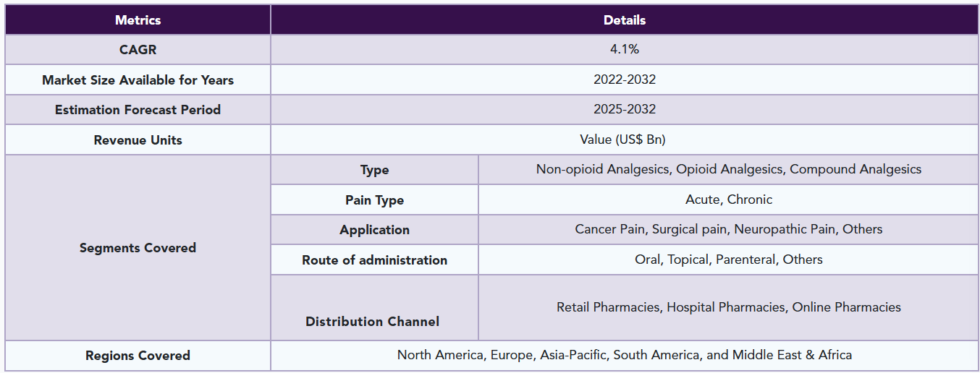The width and height of the screenshot is (980, 373).
Task: Select Estimation Forecast Period label
Action: click(x=138, y=110)
